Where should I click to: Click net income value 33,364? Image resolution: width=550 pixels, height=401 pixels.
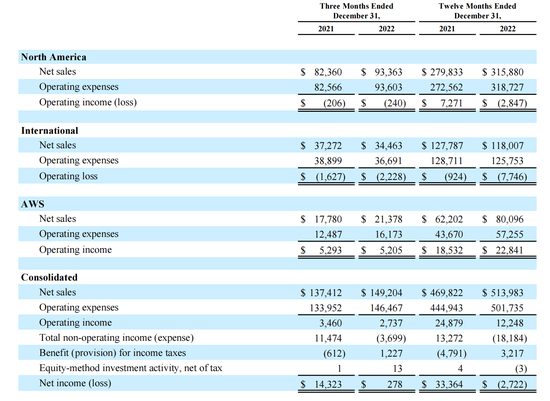pyautogui.click(x=449, y=385)
